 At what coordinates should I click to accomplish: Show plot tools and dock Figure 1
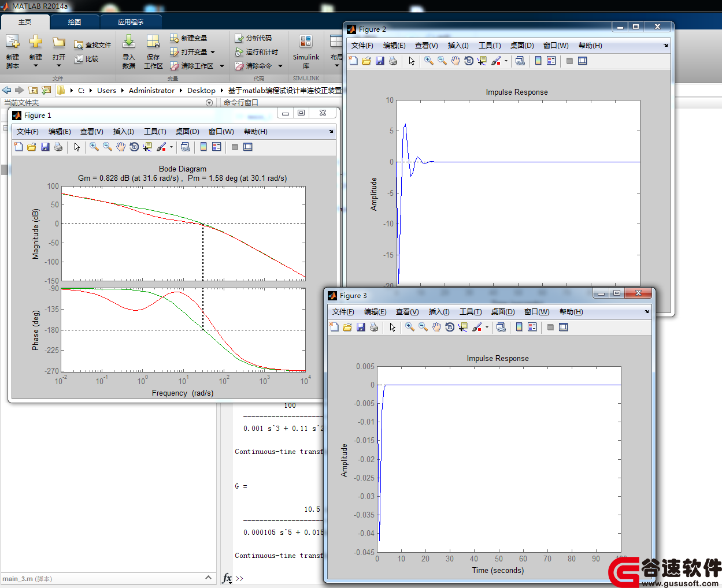(248, 147)
